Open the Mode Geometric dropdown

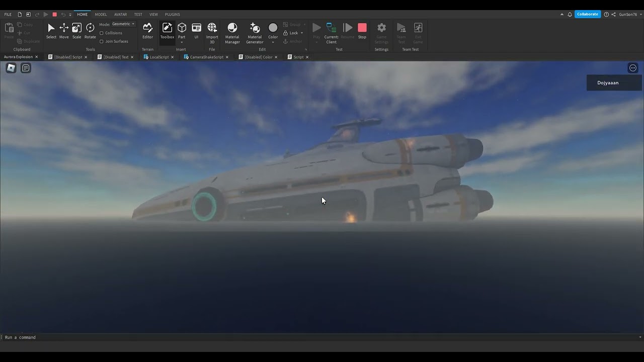pyautogui.click(x=123, y=24)
